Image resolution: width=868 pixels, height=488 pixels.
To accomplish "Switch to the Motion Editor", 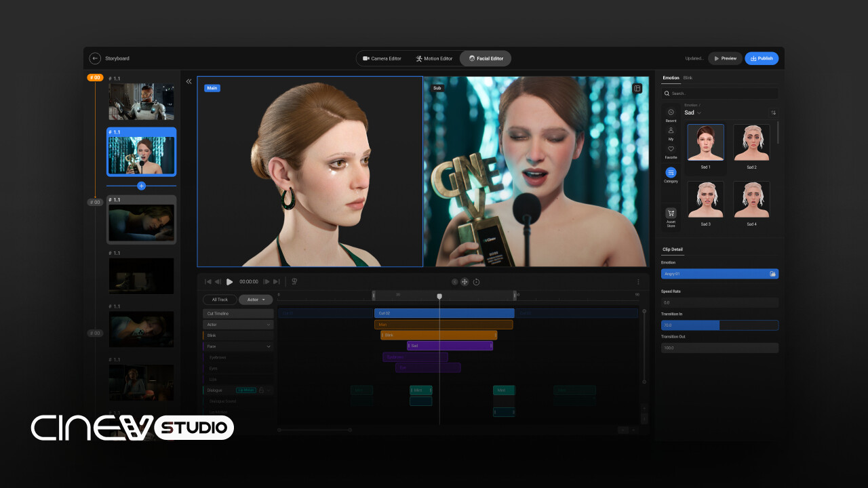I will click(435, 58).
